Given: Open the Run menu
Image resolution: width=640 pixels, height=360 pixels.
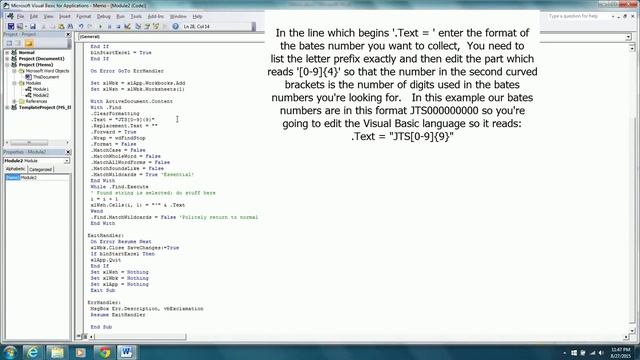Looking at the screenshot, I should tap(120, 16).
